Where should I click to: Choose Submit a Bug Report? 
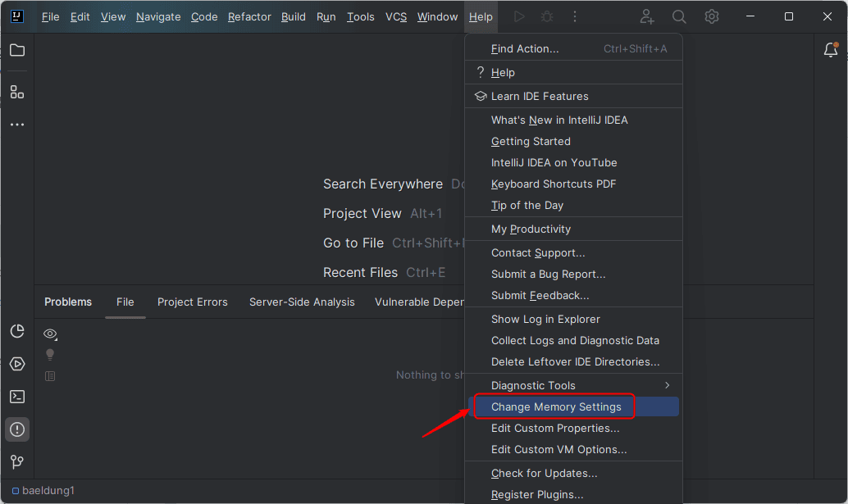click(x=573, y=275)
